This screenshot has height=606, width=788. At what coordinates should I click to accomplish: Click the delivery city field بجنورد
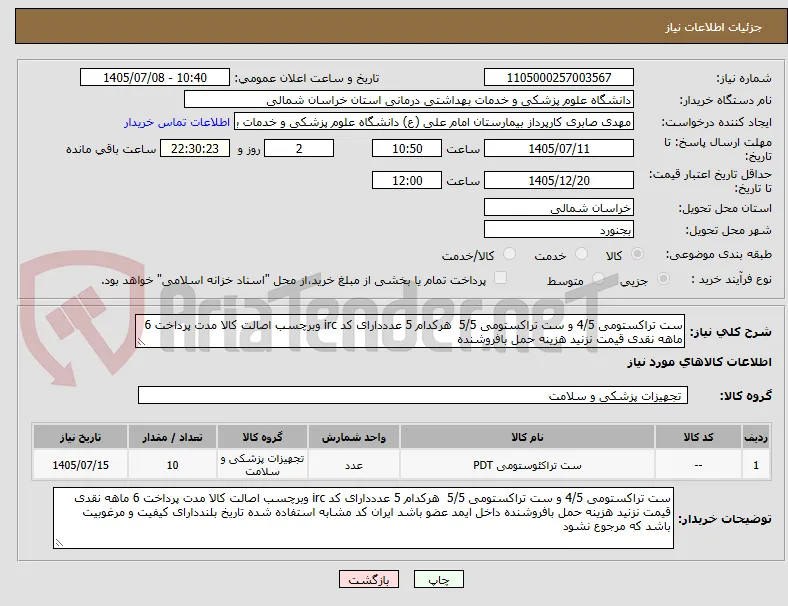(x=558, y=230)
